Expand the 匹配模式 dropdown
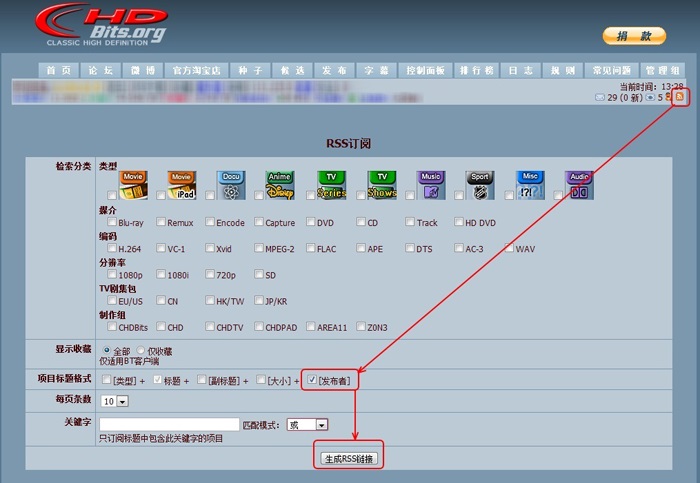Screen dimensions: 700x483 tap(307, 424)
